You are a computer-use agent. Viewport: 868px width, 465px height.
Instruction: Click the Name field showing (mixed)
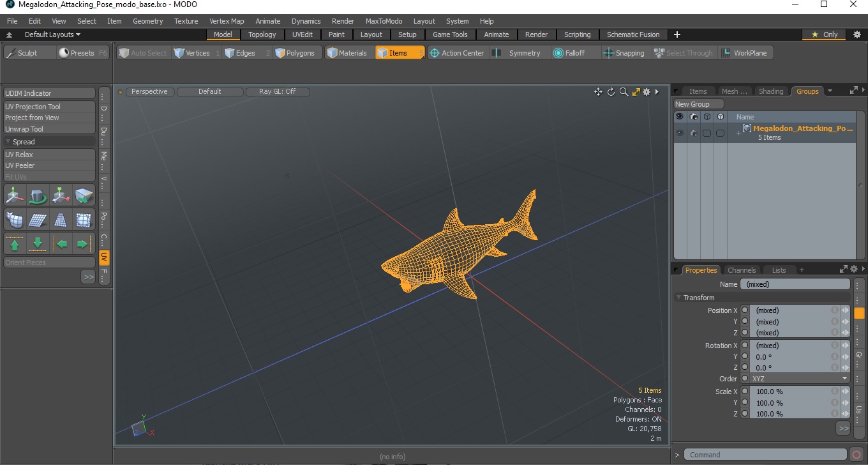pos(795,284)
